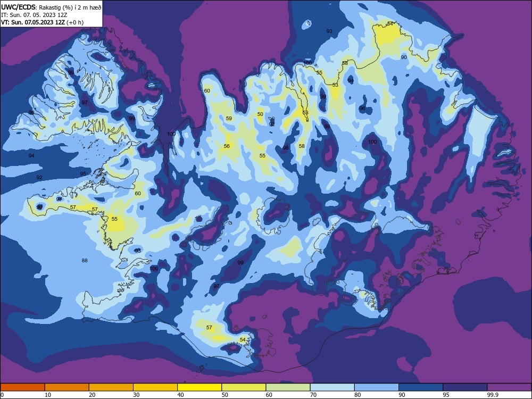Click the 50–60% pale yellow legend swatch
The image size is (532, 399).
pyautogui.click(x=244, y=387)
